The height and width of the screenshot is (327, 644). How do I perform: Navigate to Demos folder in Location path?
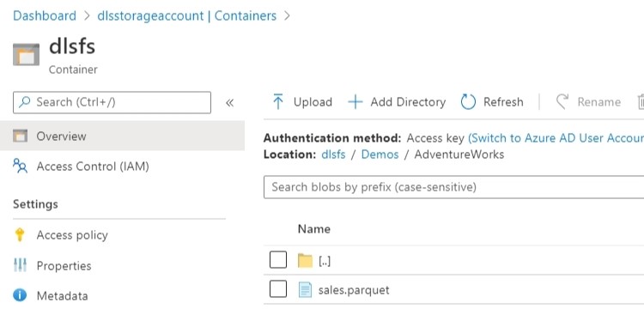coord(380,154)
